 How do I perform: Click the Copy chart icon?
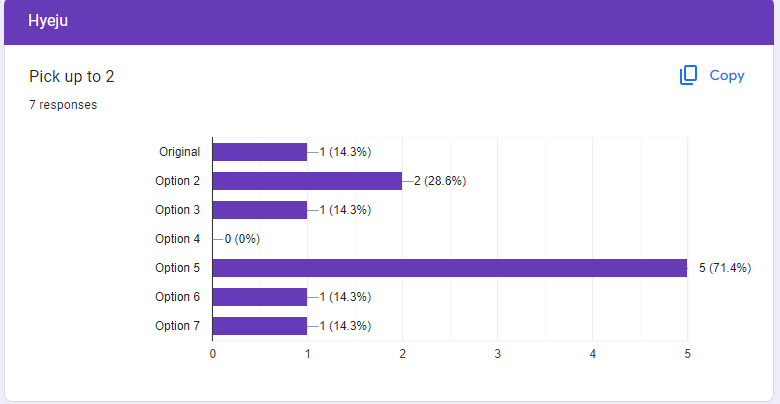click(688, 75)
